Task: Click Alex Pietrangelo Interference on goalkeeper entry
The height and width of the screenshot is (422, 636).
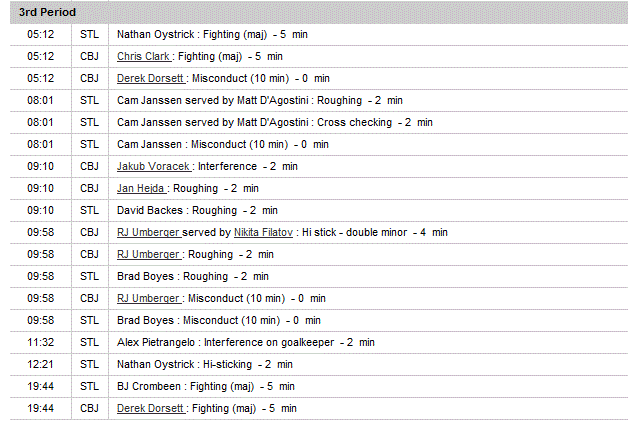Action: pos(245,342)
